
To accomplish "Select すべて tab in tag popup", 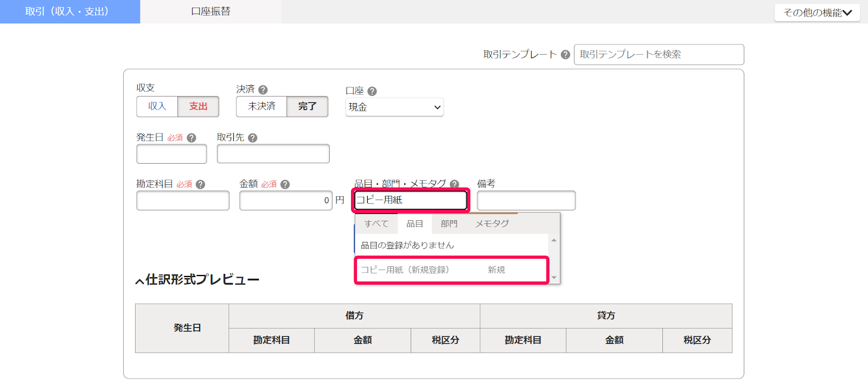I will tap(376, 223).
